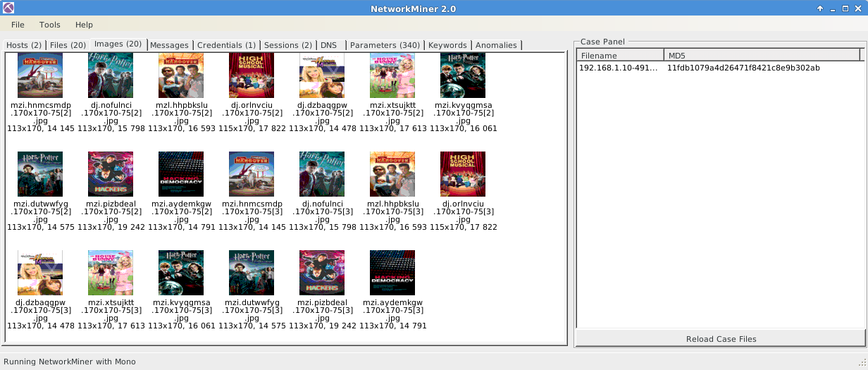Click the NetworkMiner app icon in title bar
This screenshot has height=370, width=868.
click(x=7, y=8)
